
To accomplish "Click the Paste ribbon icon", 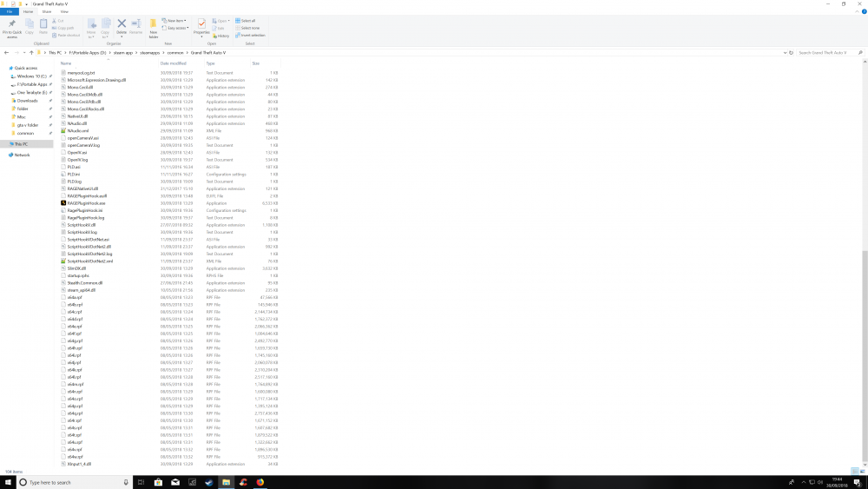I will coord(43,24).
